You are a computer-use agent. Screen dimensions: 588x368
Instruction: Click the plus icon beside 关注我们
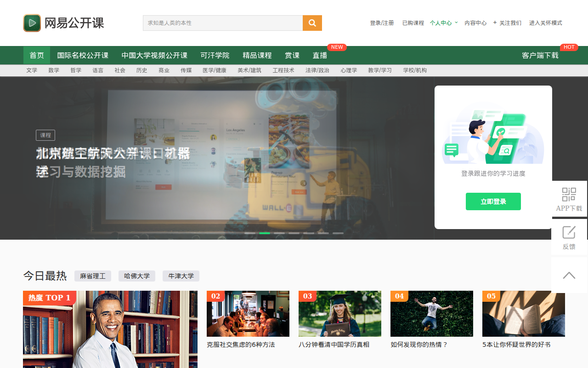(x=495, y=23)
